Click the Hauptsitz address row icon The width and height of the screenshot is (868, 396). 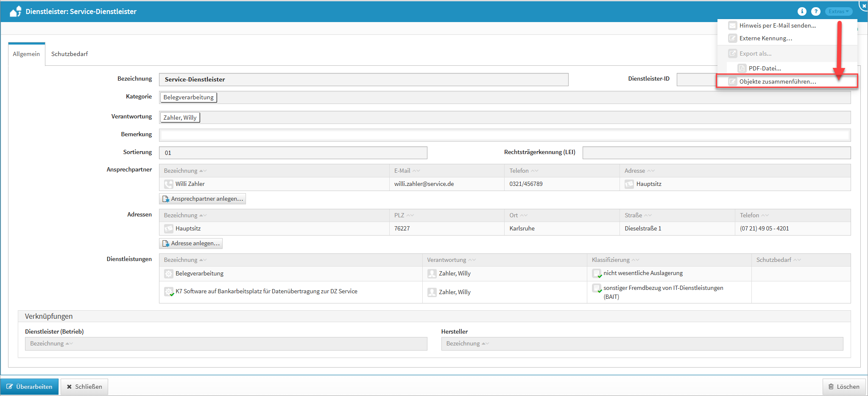pos(168,228)
